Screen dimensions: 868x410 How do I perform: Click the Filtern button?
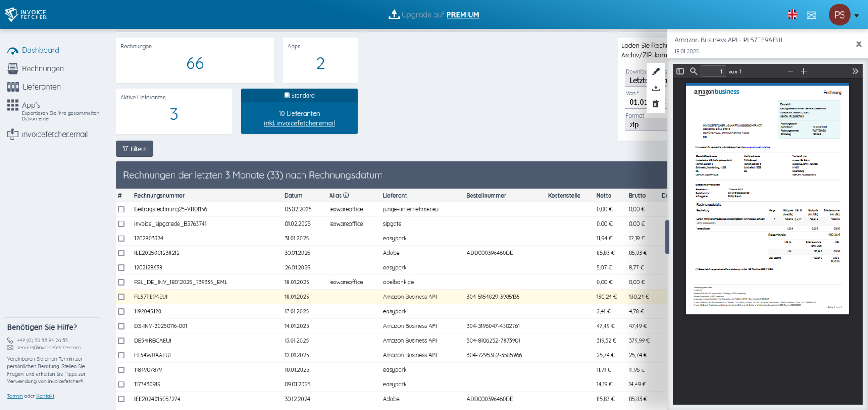pos(134,149)
